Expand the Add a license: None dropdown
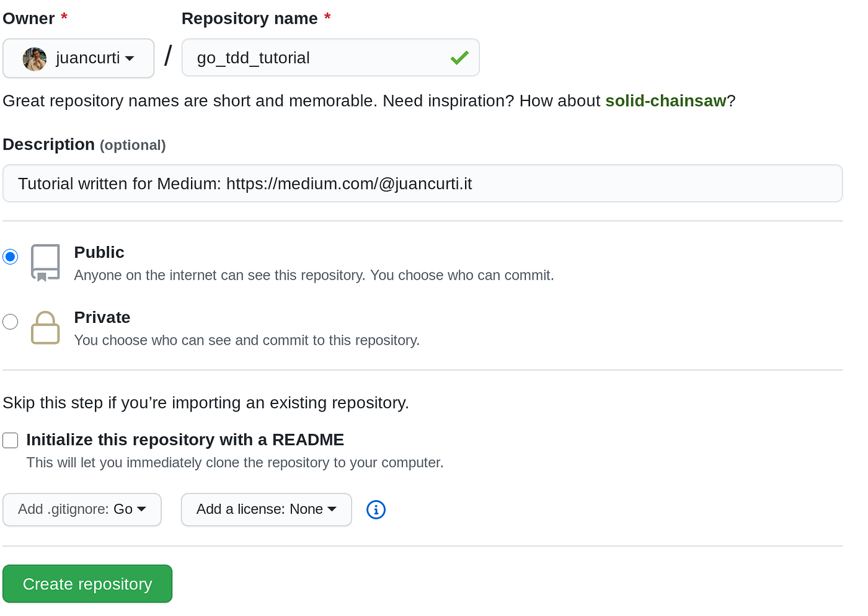 pos(267,509)
